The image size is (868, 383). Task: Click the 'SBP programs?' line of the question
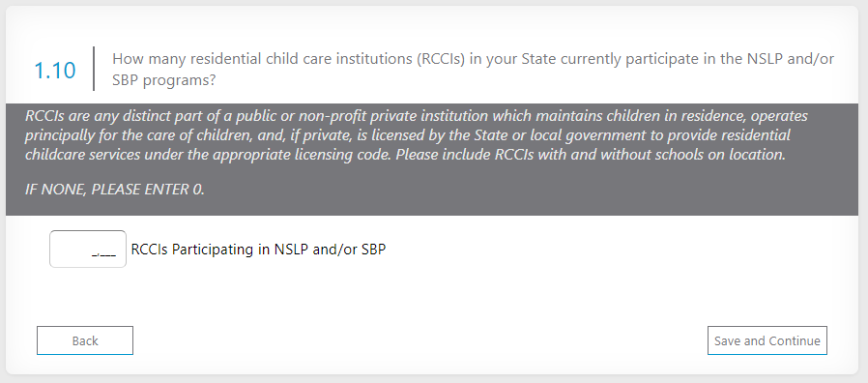click(x=163, y=80)
